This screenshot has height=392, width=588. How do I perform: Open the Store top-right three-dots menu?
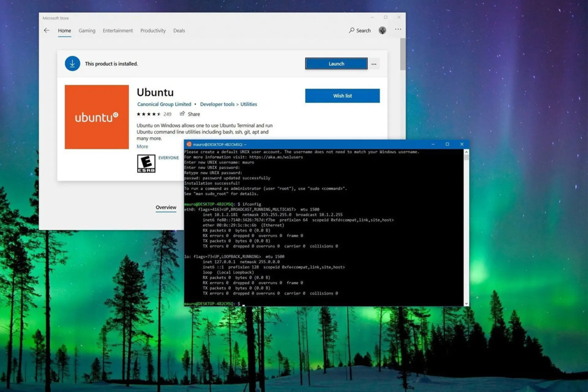pyautogui.click(x=398, y=29)
